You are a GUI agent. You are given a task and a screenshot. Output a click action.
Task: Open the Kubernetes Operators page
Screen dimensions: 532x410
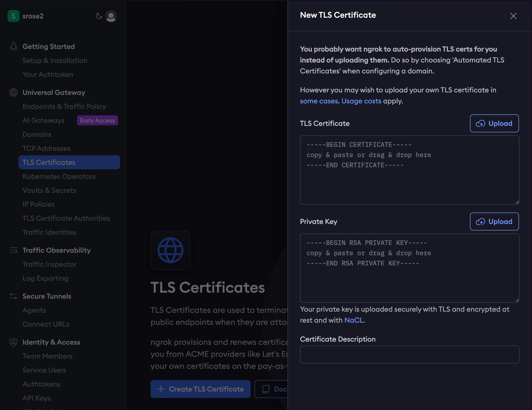coord(59,176)
